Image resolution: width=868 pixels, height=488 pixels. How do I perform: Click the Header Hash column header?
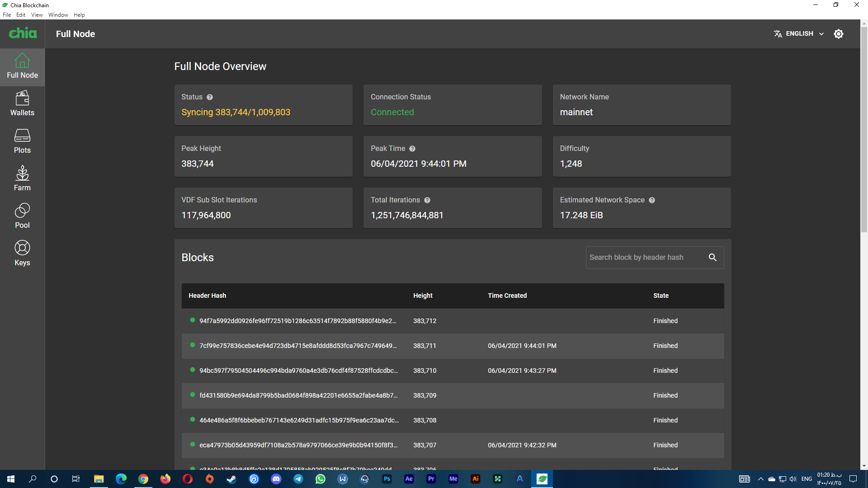click(207, 296)
